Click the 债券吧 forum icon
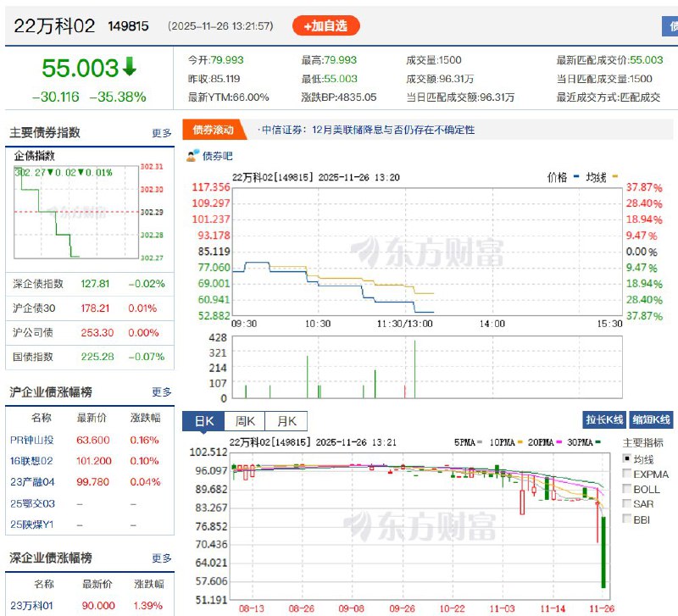 [x=193, y=156]
